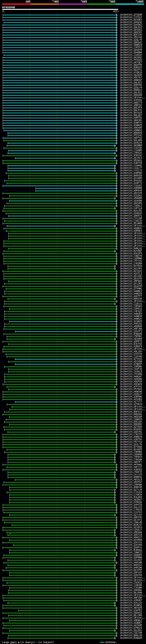The image size is (146, 644).
Task: Select the last hit UniRef100_B2W1D5
Action: (x=131, y=638)
